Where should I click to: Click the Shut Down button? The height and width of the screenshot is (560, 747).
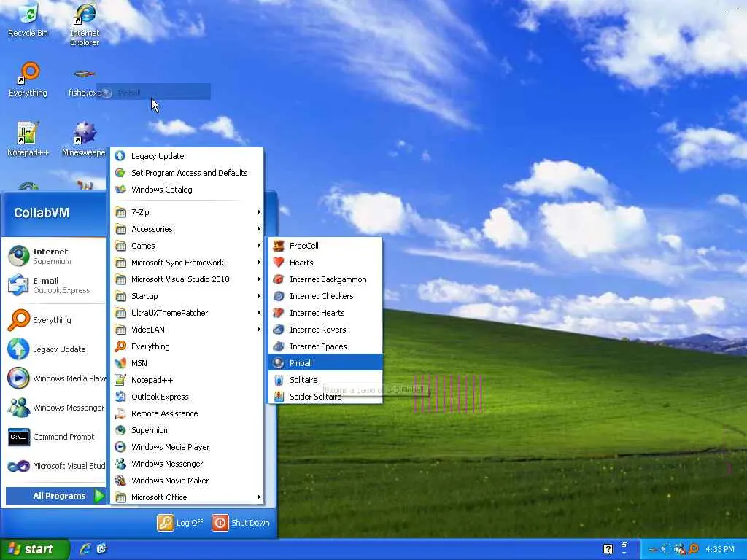(241, 522)
